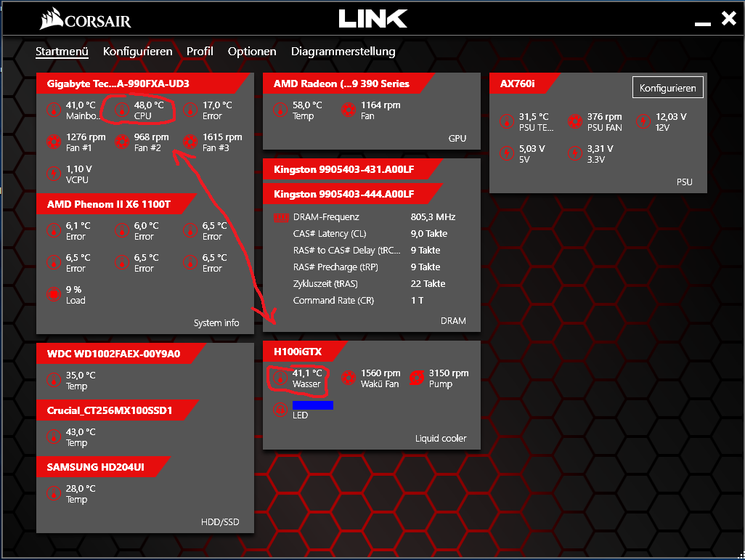Click the System info label
Image resolution: width=745 pixels, height=560 pixels.
coord(216,322)
